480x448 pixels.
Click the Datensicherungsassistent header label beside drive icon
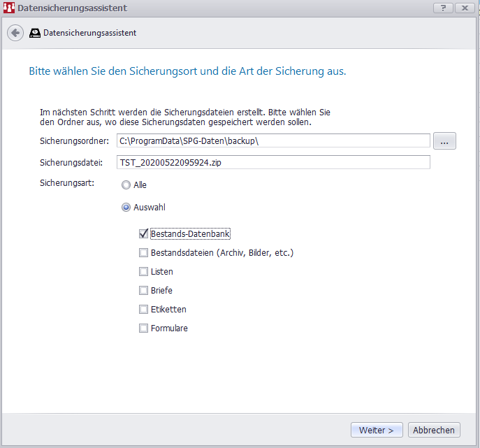(89, 33)
